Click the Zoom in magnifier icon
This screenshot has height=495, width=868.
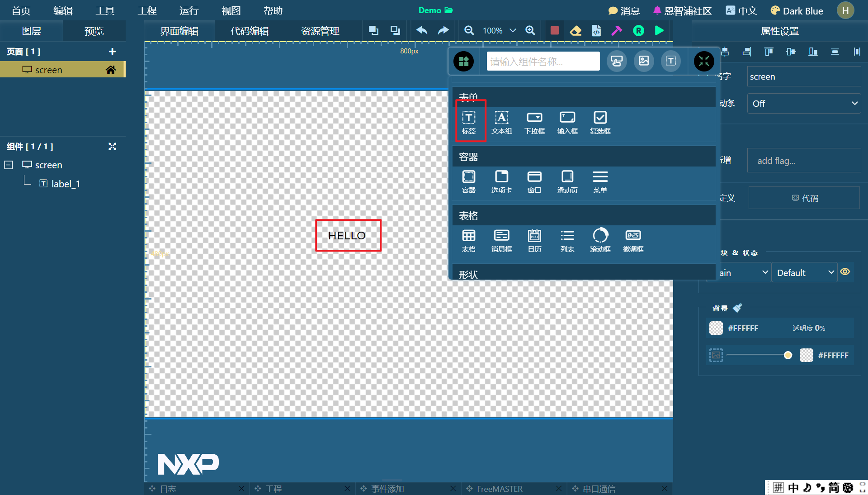[530, 31]
